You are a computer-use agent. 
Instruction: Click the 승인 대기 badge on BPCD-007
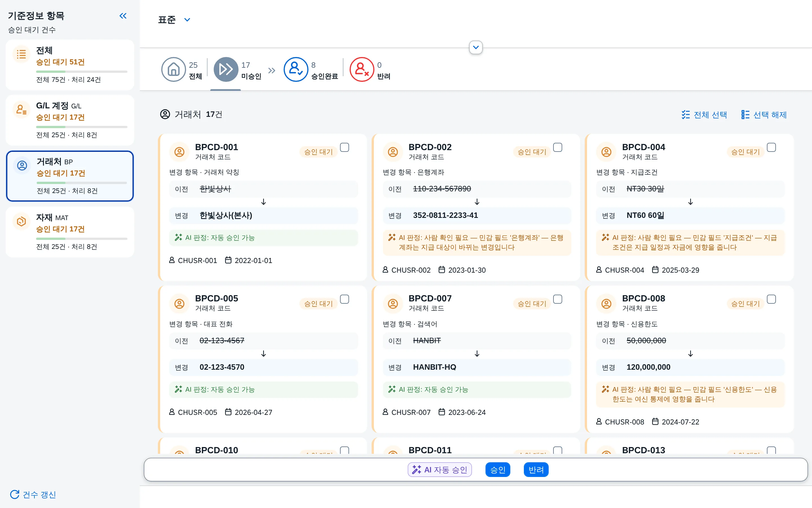point(532,303)
